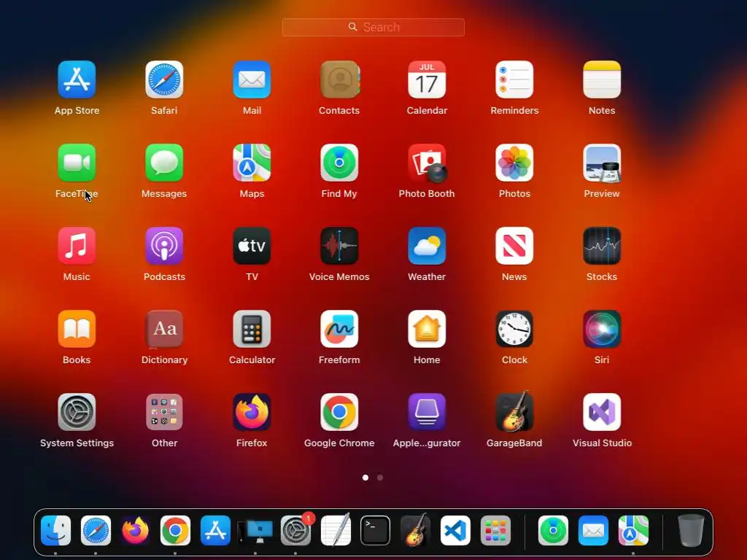
Task: Launch Voice Memos
Action: pos(339,246)
